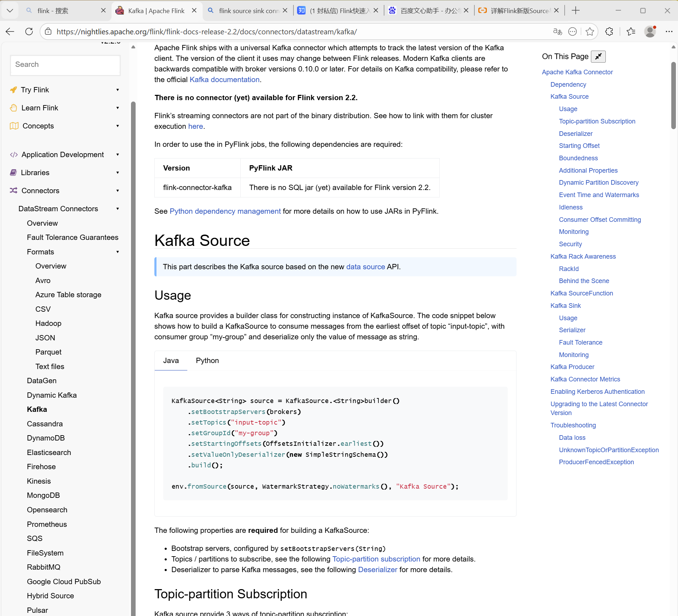Jump to Starting Offset section
Image resolution: width=678 pixels, height=616 pixels.
pyautogui.click(x=579, y=146)
